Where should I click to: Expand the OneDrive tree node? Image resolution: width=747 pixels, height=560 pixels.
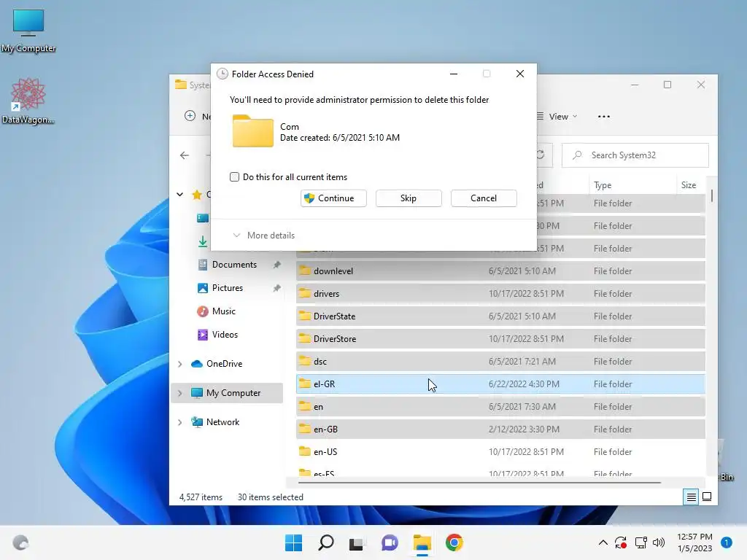(x=179, y=365)
